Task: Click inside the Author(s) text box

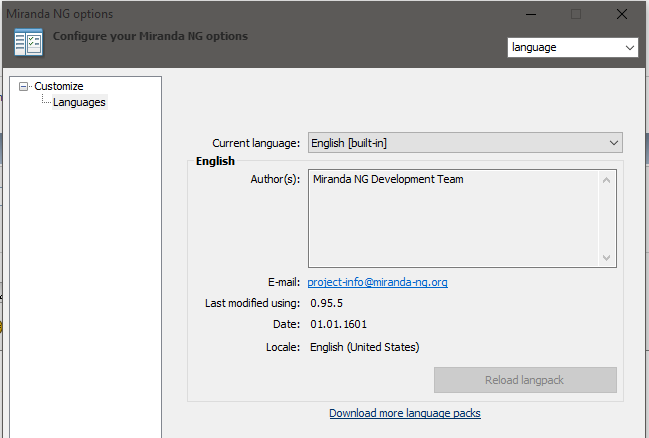Action: (453, 218)
